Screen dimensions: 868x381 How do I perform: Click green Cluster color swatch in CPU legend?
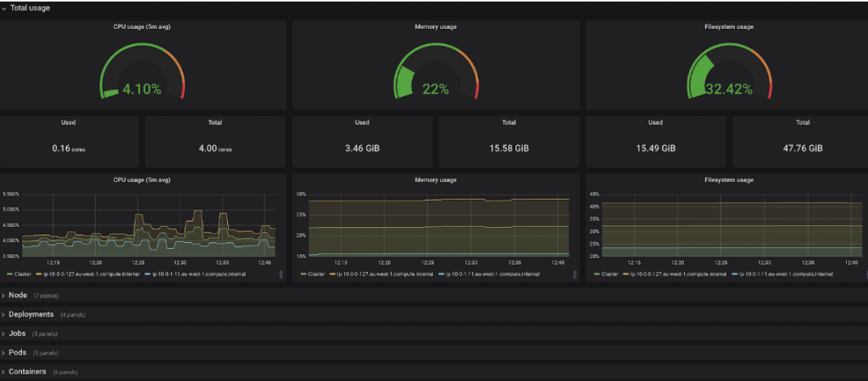tap(9, 274)
